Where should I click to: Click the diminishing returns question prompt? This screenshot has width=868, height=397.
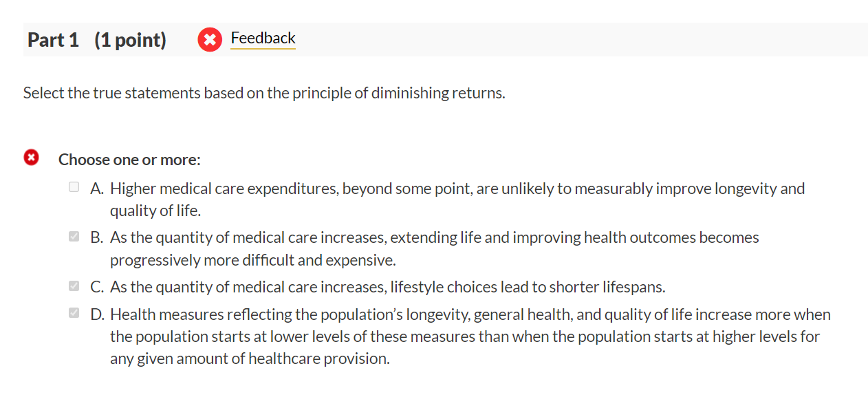click(263, 92)
